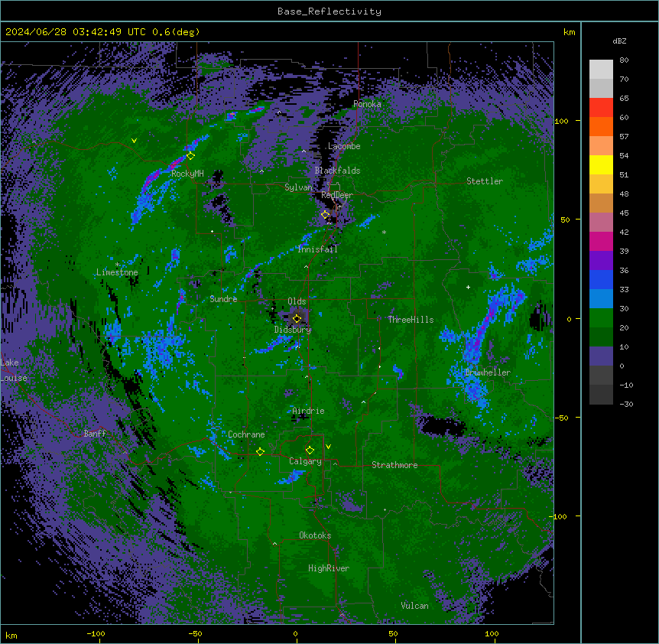Click the caret marker right of Strathmore's west boundary near Calgary
Image resolution: width=659 pixels, height=644 pixels.
(335, 463)
